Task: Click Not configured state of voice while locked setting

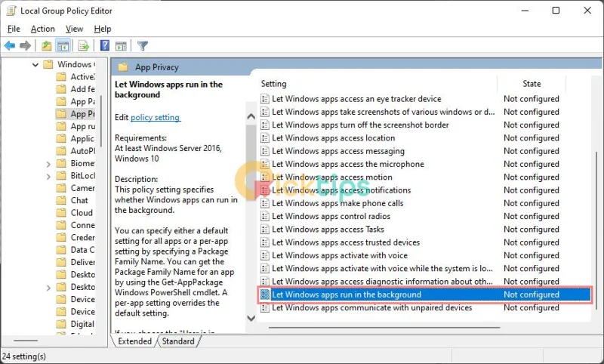Action: point(532,269)
